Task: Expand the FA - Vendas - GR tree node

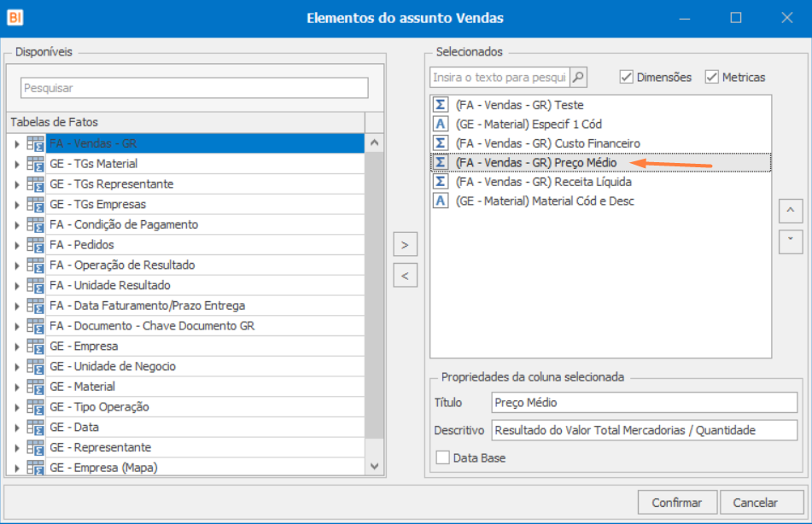Action: click(16, 143)
